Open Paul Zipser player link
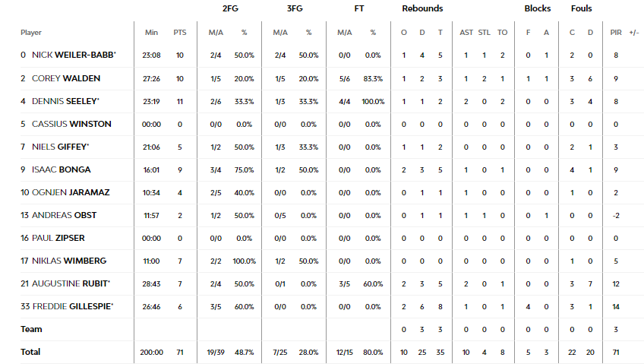The width and height of the screenshot is (644, 364). coord(58,238)
